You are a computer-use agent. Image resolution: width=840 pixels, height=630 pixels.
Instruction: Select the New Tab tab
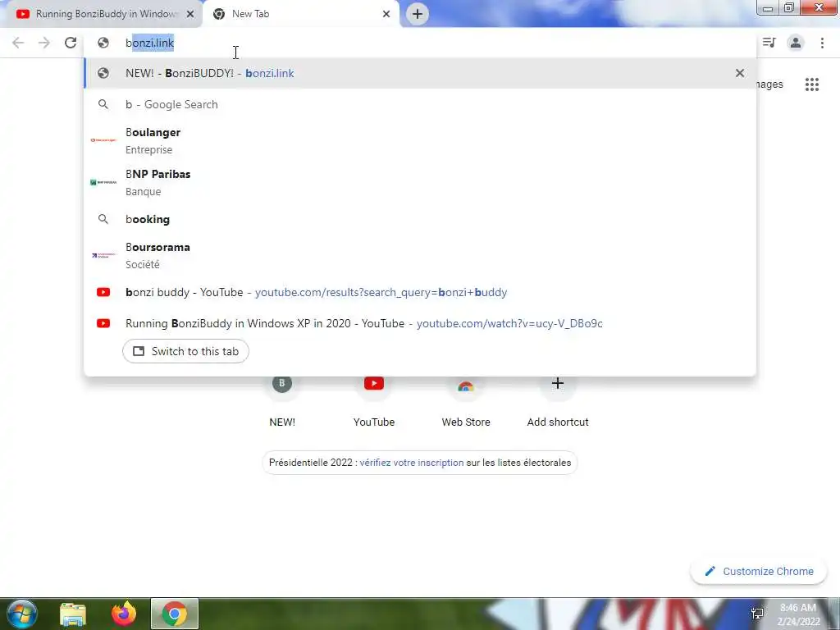coord(300,14)
